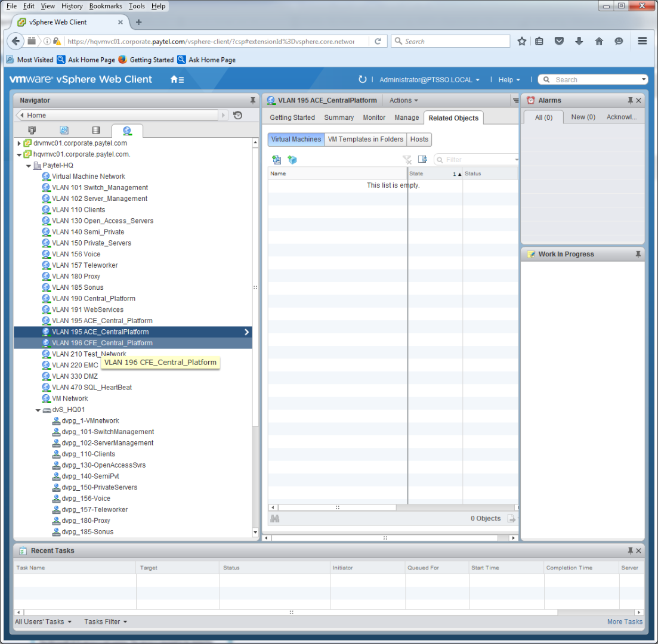Click the panel options icon right of Actions

click(x=515, y=100)
